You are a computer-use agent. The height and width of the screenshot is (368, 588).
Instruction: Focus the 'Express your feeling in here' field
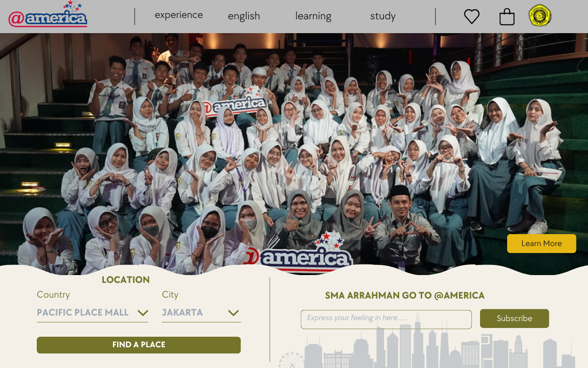(386, 319)
